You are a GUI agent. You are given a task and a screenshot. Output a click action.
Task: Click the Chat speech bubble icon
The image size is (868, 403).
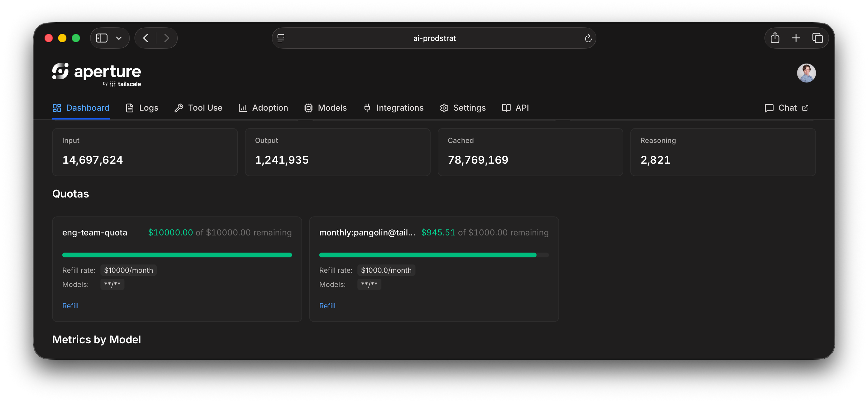(769, 108)
